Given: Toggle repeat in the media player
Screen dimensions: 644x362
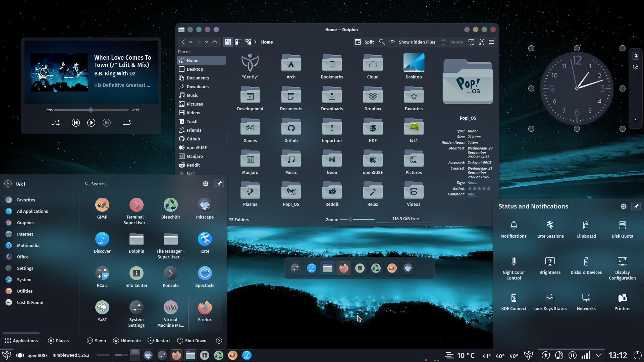Looking at the screenshot, I should point(127,123).
